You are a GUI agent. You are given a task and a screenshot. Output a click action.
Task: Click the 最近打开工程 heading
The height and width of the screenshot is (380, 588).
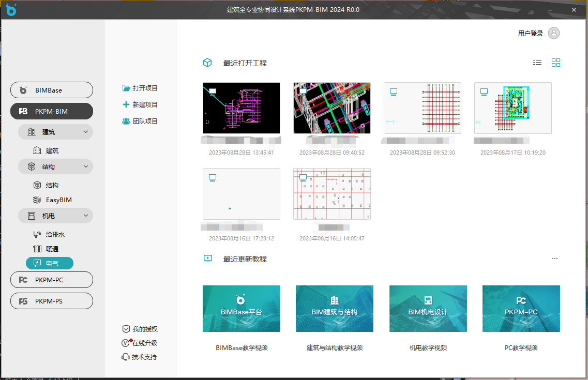coord(245,63)
